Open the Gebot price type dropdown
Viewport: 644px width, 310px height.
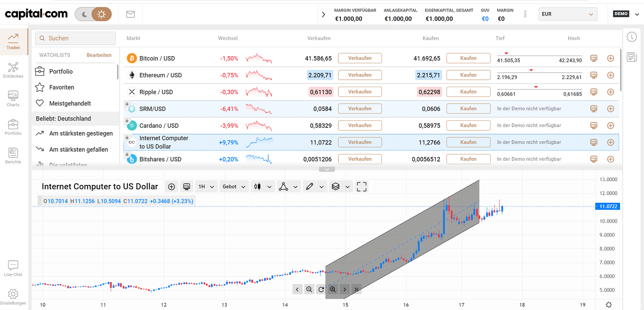tap(234, 187)
